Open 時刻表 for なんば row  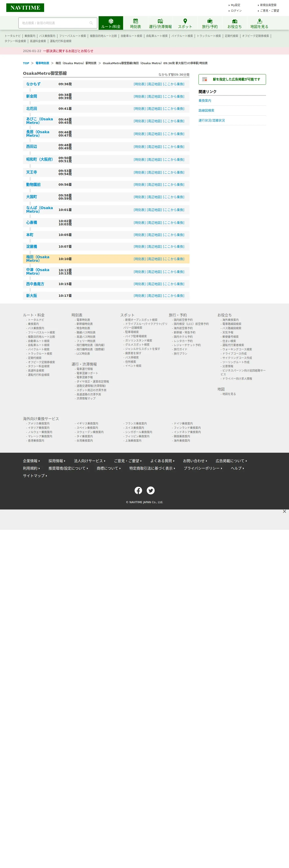click(140, 210)
